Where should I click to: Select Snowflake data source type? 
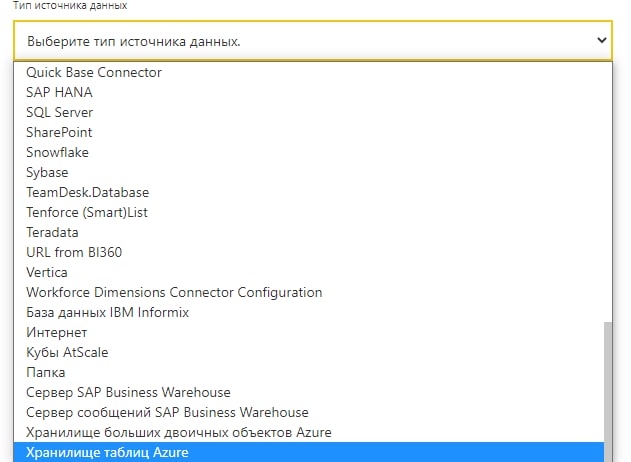pyautogui.click(x=309, y=153)
